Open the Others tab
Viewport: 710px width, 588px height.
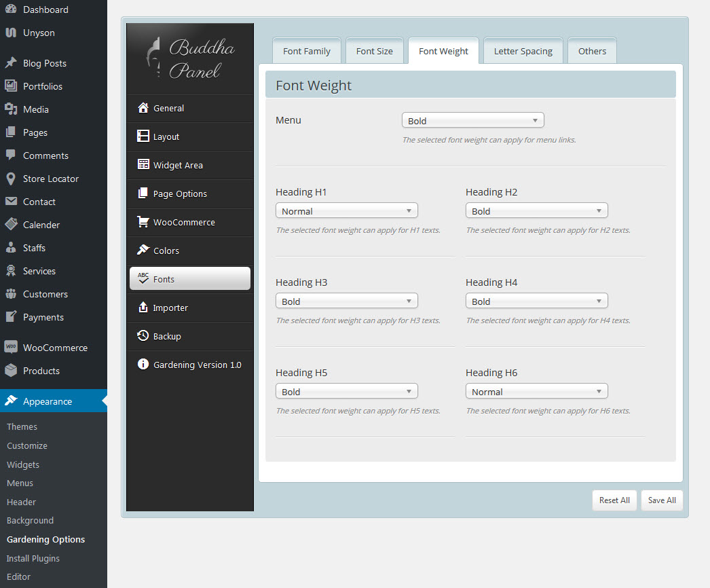tap(592, 51)
